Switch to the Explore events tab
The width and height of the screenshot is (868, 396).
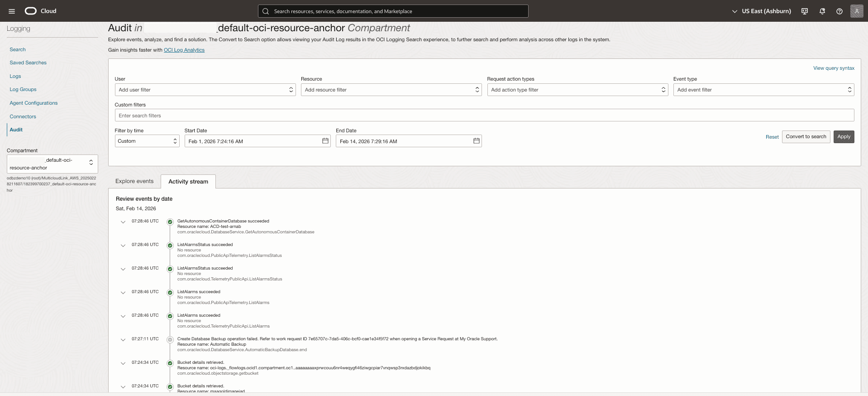pyautogui.click(x=134, y=181)
